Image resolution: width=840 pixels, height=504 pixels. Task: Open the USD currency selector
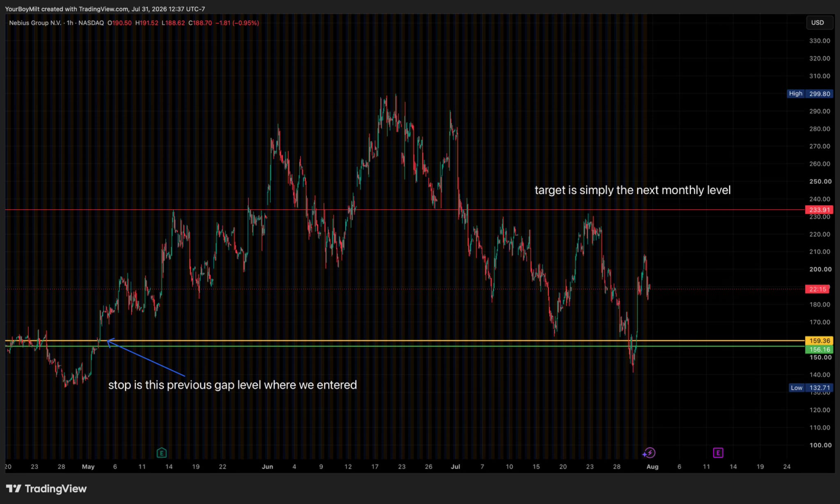click(x=819, y=23)
